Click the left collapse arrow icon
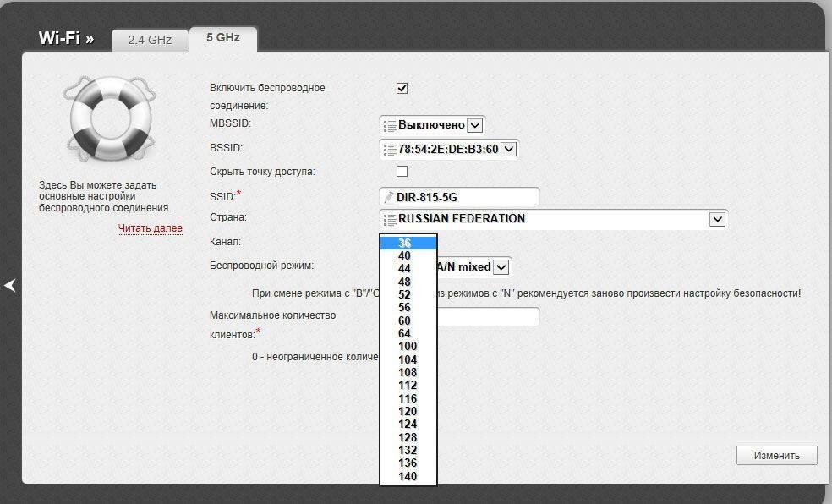The width and height of the screenshot is (832, 504). pyautogui.click(x=10, y=286)
